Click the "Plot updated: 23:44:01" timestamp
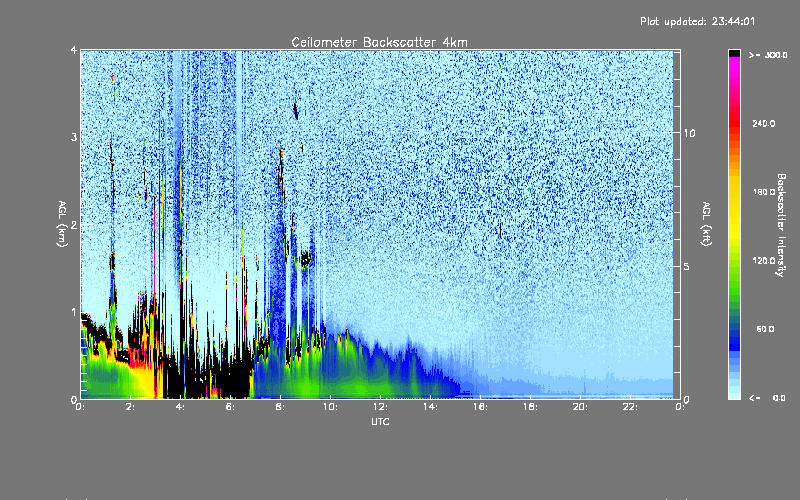This screenshot has width=800, height=500. tap(697, 21)
